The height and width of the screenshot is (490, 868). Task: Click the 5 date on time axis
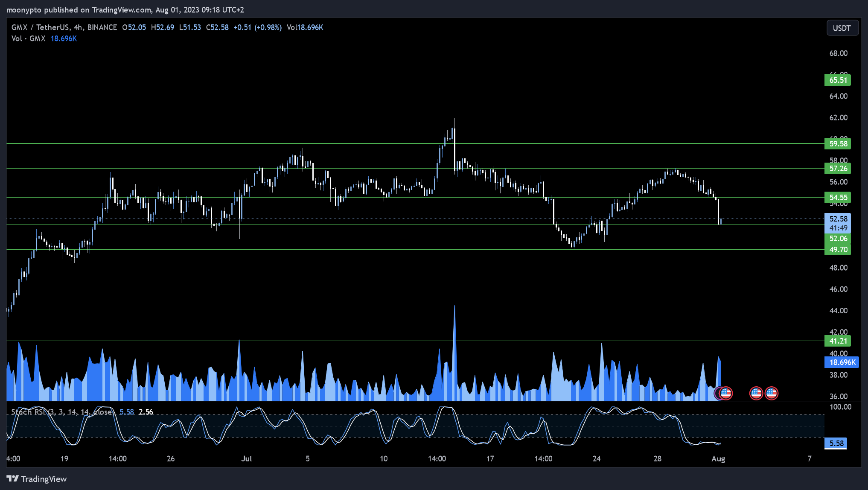coord(308,459)
